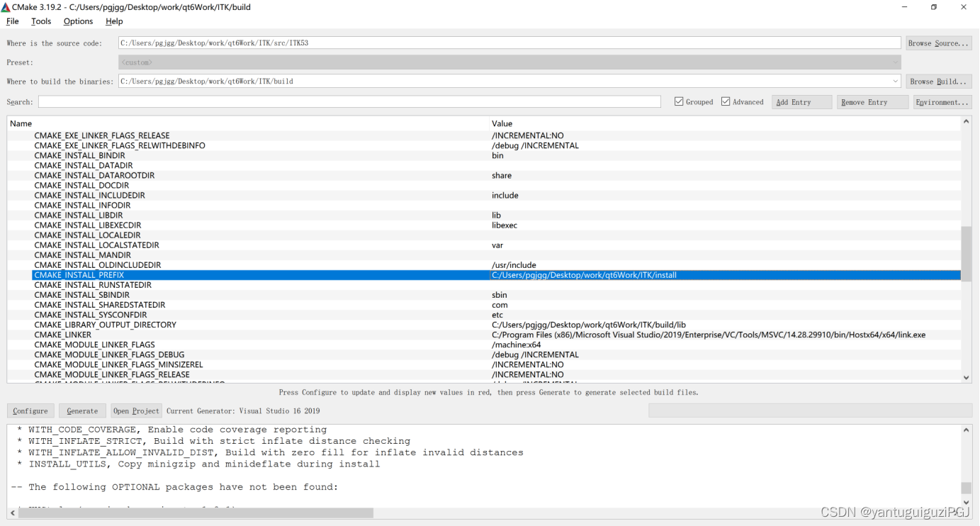Image resolution: width=980 pixels, height=526 pixels.
Task: Disable the Advanced checkbox
Action: pyautogui.click(x=726, y=101)
